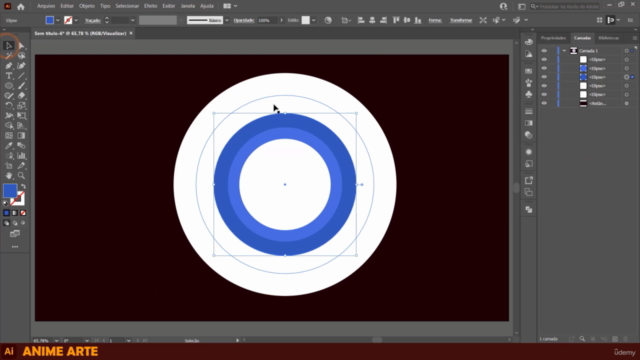Select the Perspective Grid tool
The height and width of the screenshot is (360, 640).
[21, 126]
